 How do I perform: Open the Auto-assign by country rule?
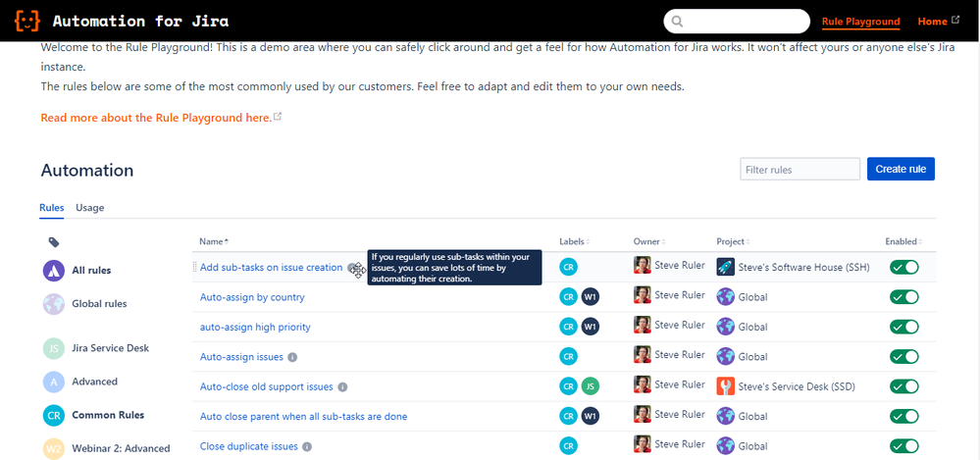tap(252, 297)
